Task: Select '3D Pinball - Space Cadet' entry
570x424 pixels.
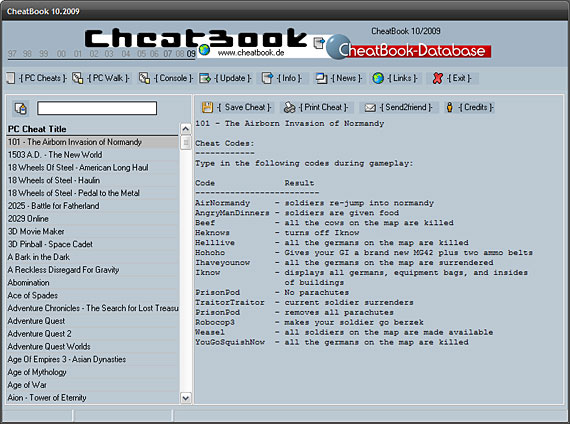Action: coord(92,244)
